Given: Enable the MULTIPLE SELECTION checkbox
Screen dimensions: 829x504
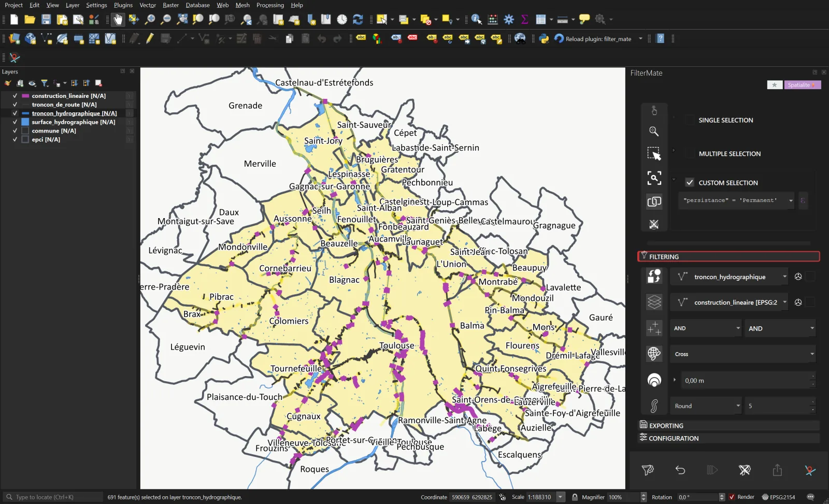Looking at the screenshot, I should pyautogui.click(x=690, y=153).
